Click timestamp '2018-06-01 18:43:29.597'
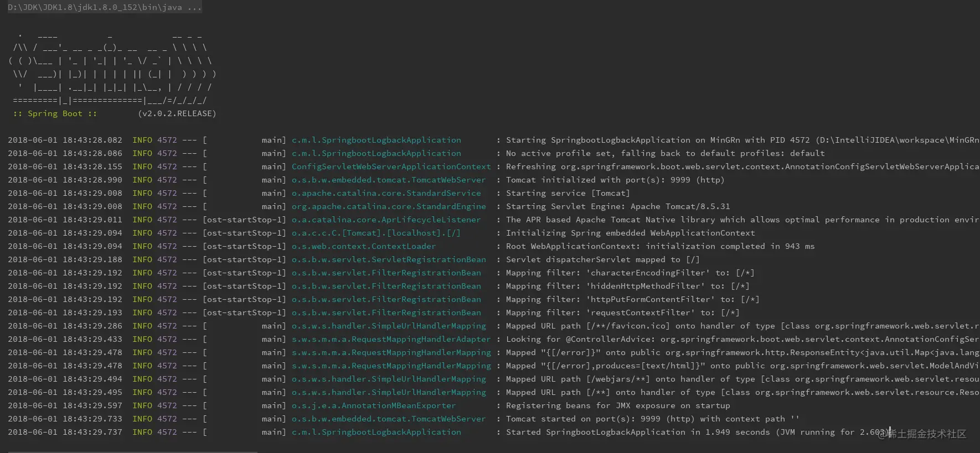 point(65,405)
